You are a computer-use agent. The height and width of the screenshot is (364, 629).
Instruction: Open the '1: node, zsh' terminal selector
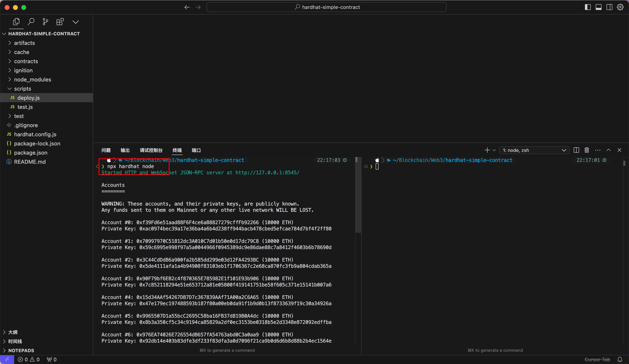tap(534, 150)
